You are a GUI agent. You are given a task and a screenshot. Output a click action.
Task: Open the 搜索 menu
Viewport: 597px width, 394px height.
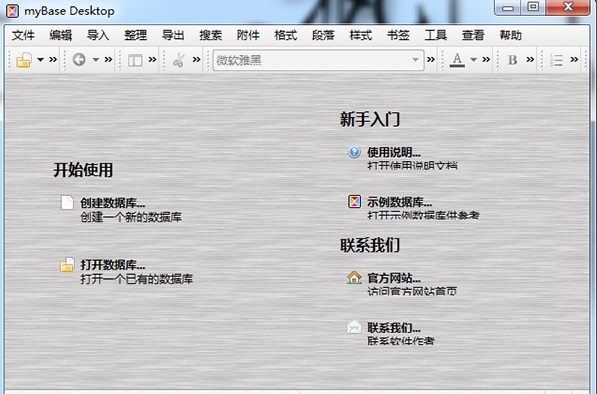(211, 35)
